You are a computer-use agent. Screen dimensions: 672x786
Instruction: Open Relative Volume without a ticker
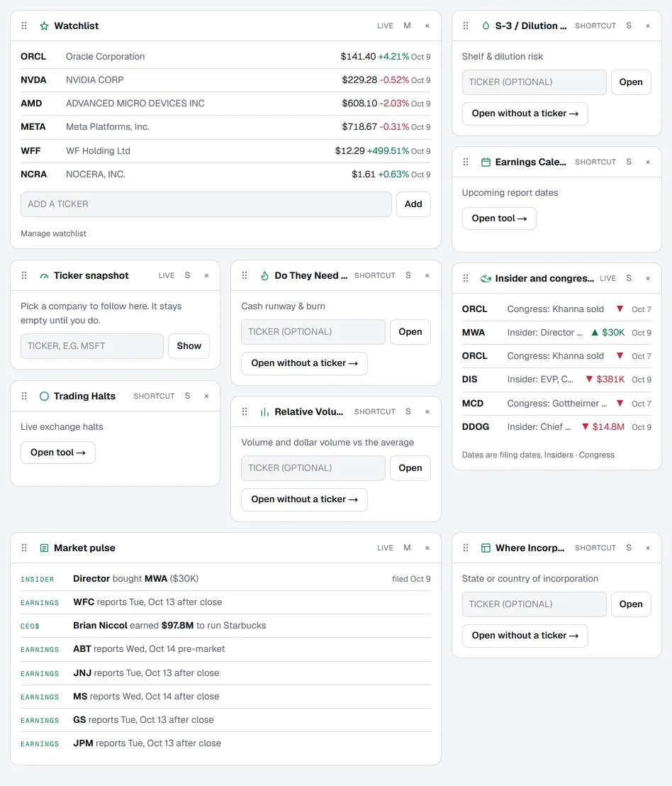click(304, 499)
